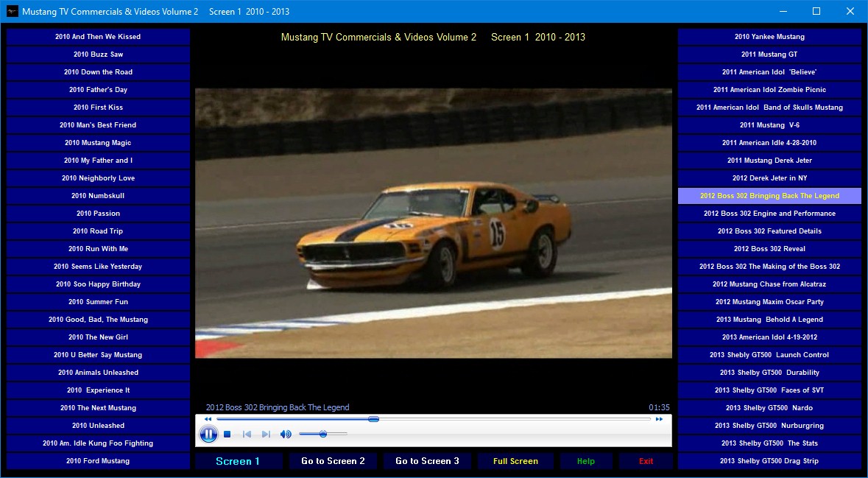Click fast-forward arrows right of seek bar

659,419
